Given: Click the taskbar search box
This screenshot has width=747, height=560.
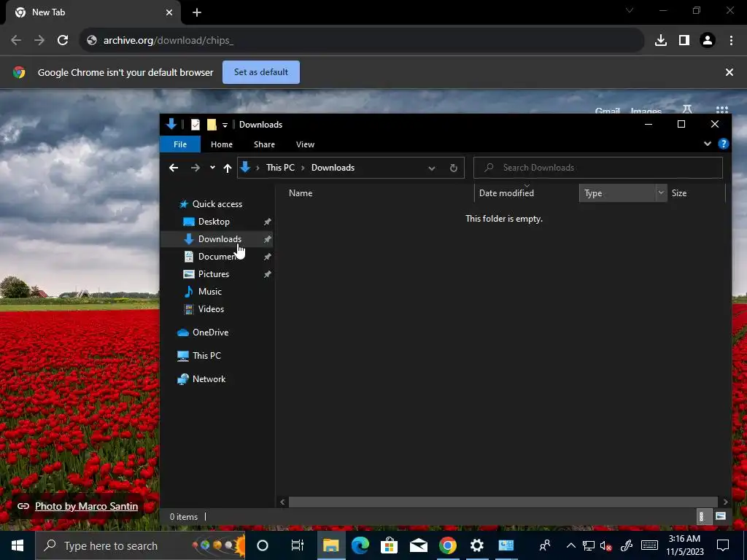Looking at the screenshot, I should coord(141,545).
